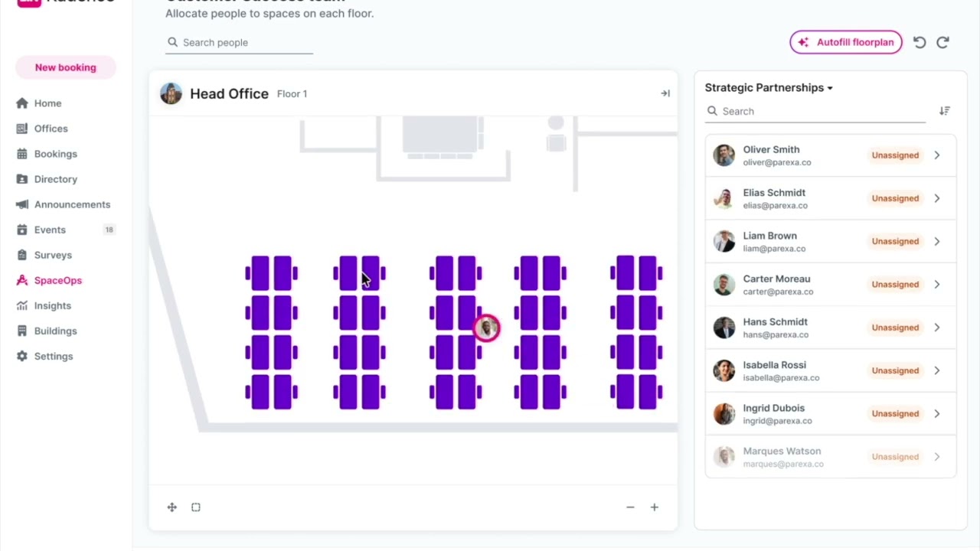Click the Events count badge 18
Viewport: 980px width, 551px height.
(x=109, y=230)
